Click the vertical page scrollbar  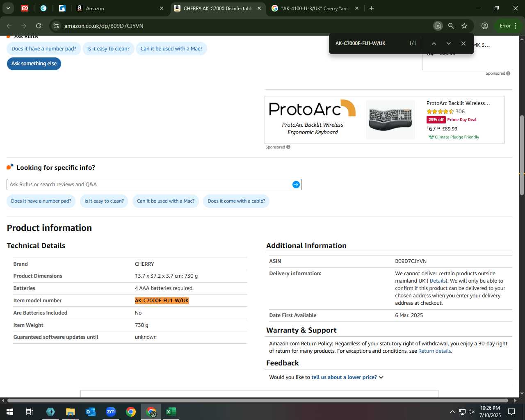pyautogui.click(x=522, y=155)
